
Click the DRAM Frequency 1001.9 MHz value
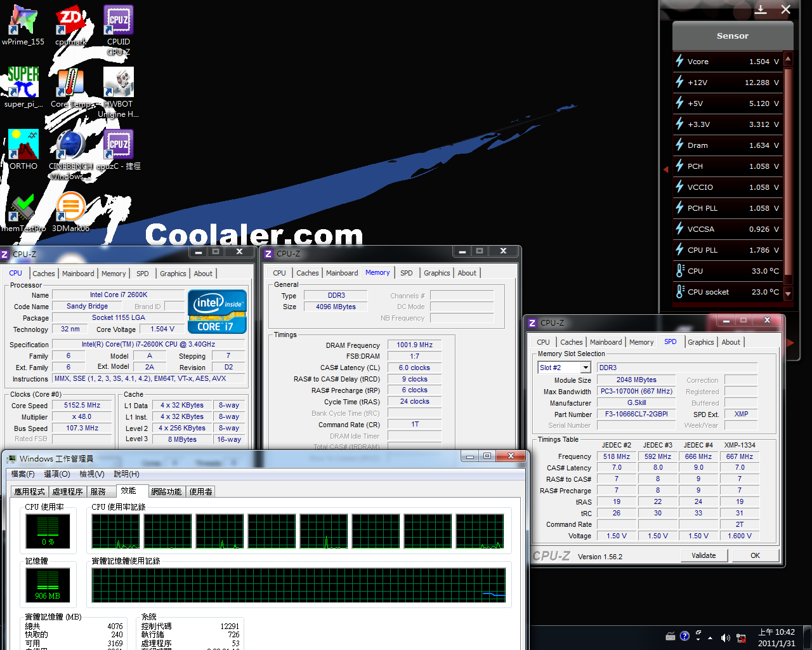point(414,345)
